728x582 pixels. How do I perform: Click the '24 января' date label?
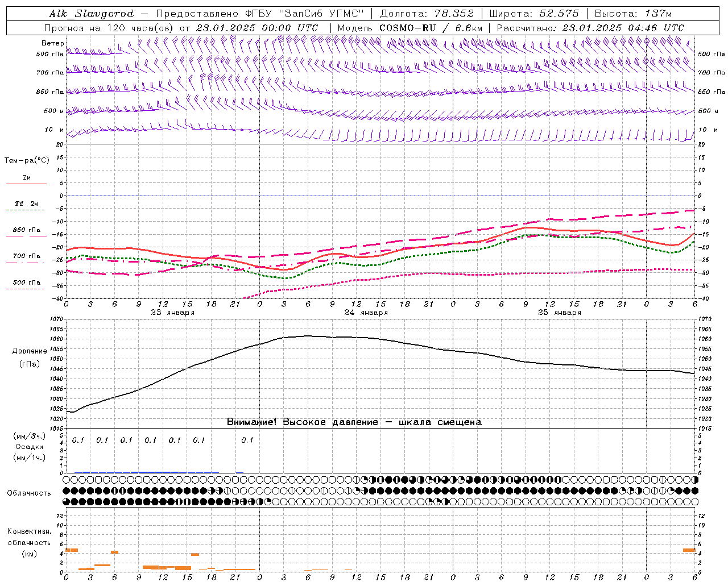tap(366, 313)
